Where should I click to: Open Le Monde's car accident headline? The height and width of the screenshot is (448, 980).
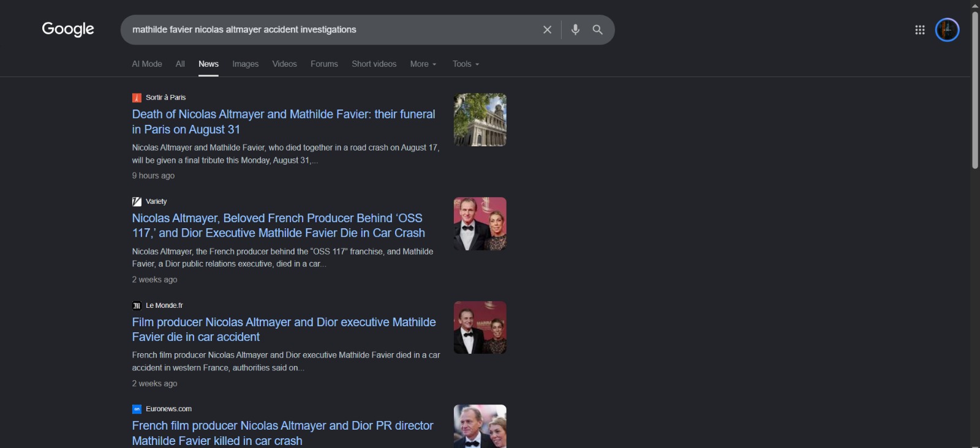point(284,329)
